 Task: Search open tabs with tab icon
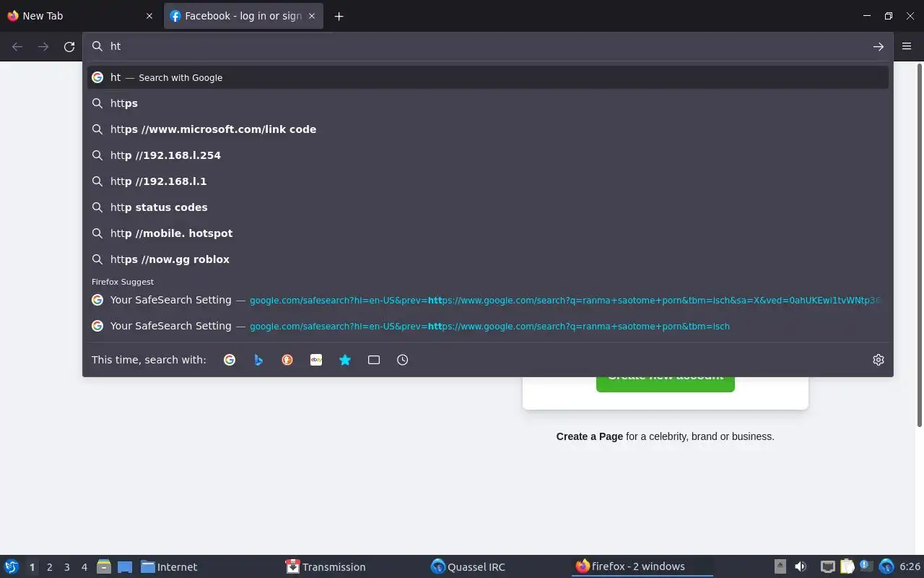coord(374,360)
